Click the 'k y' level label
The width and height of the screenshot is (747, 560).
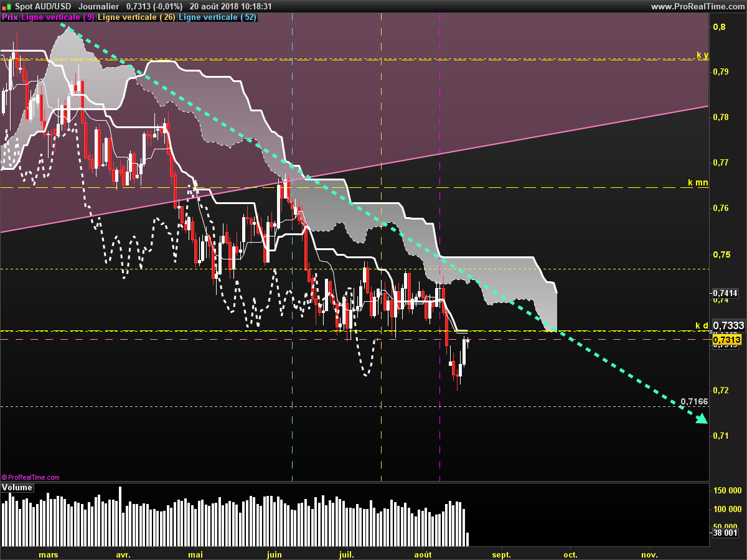point(702,55)
